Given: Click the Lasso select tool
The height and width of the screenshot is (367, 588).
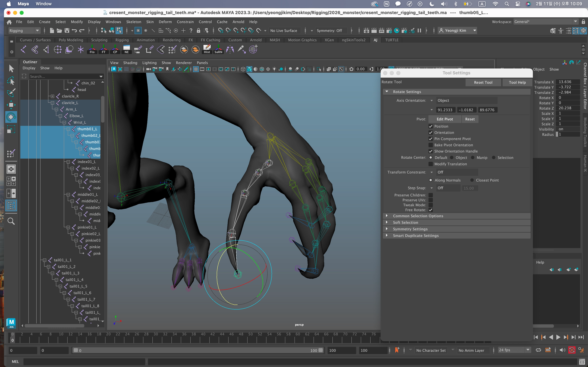Looking at the screenshot, I should [x=11, y=81].
